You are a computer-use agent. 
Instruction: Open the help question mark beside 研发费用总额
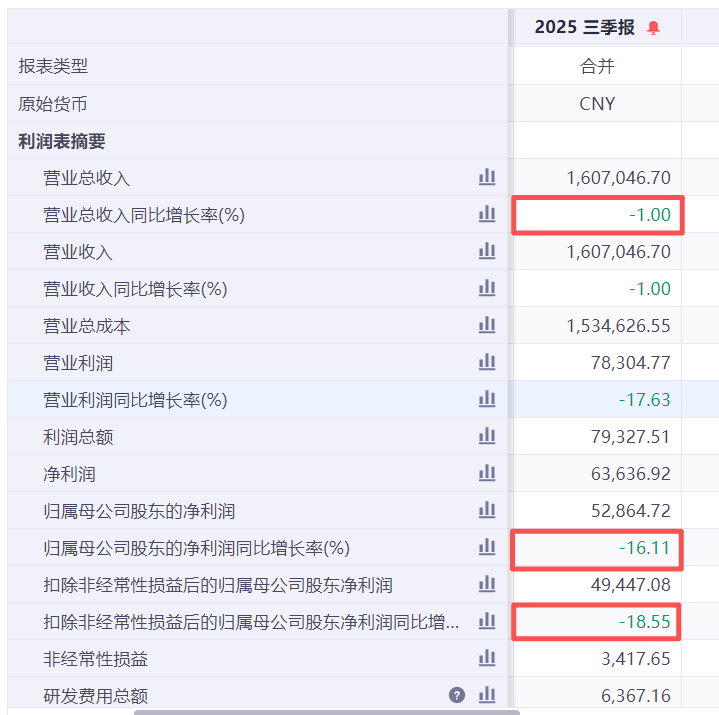coord(457,695)
